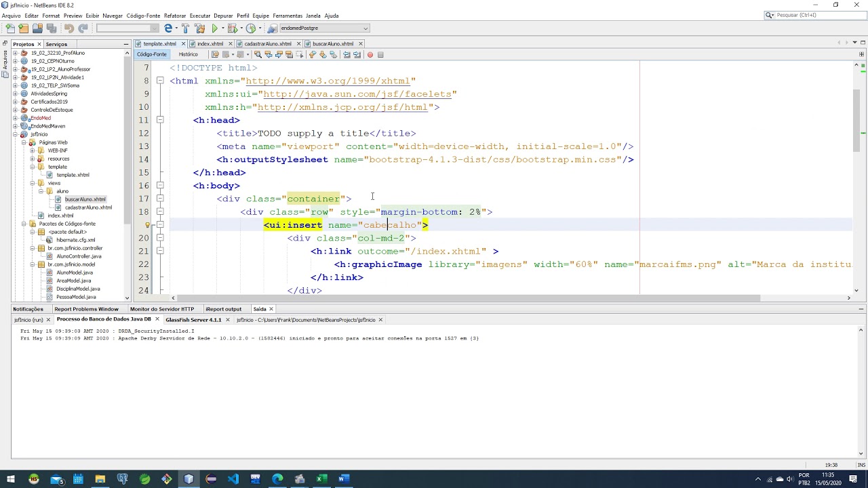Click the Find Previous Occurrence icon
868x488 pixels.
pyautogui.click(x=268, y=54)
